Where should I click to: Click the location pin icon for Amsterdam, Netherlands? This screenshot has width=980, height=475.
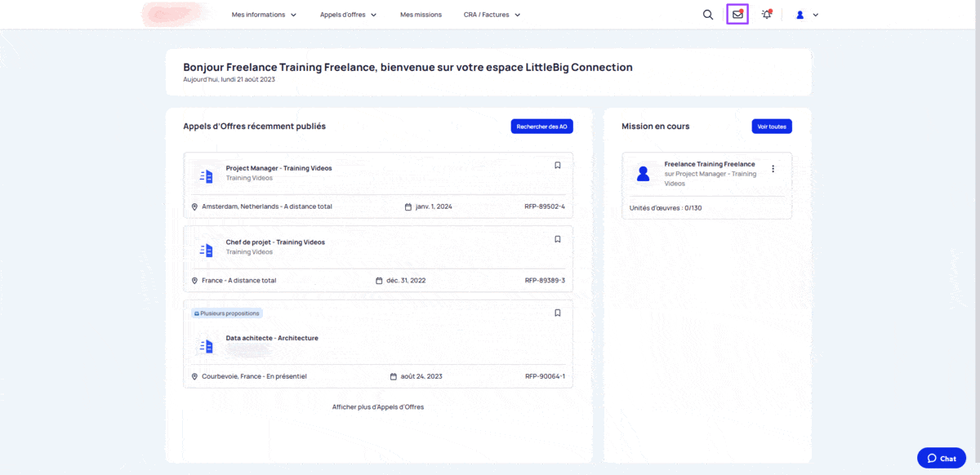click(x=194, y=206)
